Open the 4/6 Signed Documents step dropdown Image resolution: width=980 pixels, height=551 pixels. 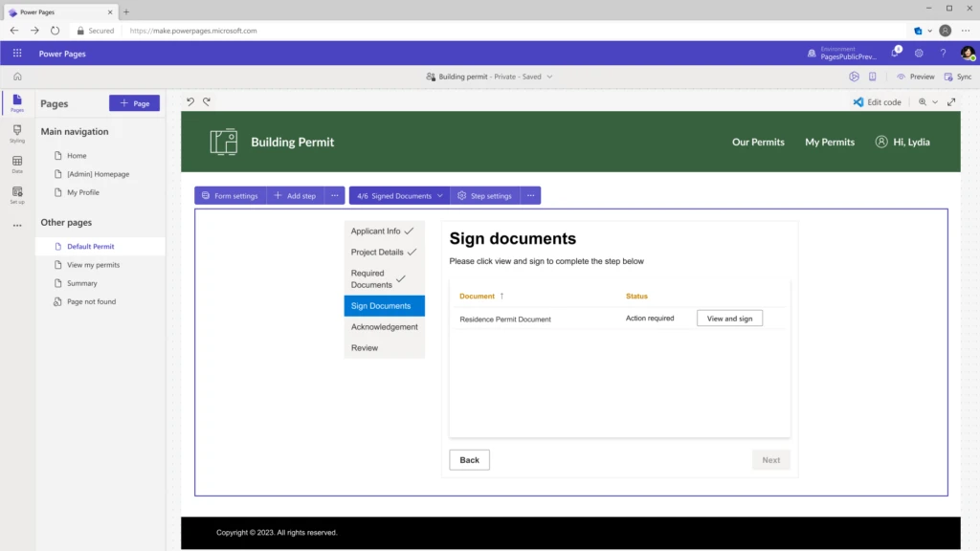coord(399,194)
